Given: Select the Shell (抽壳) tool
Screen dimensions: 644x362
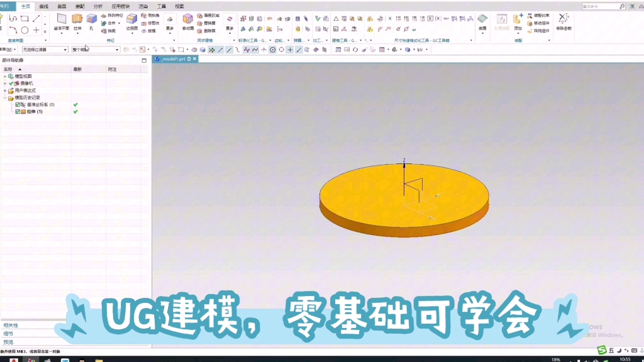Looking at the screenshot, I should coord(111,30).
